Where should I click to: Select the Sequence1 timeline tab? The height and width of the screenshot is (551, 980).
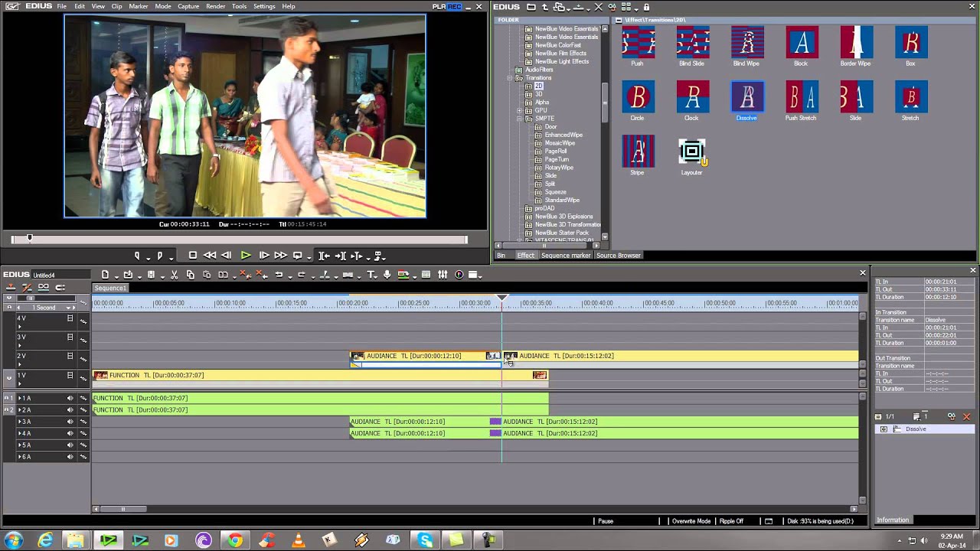(110, 288)
